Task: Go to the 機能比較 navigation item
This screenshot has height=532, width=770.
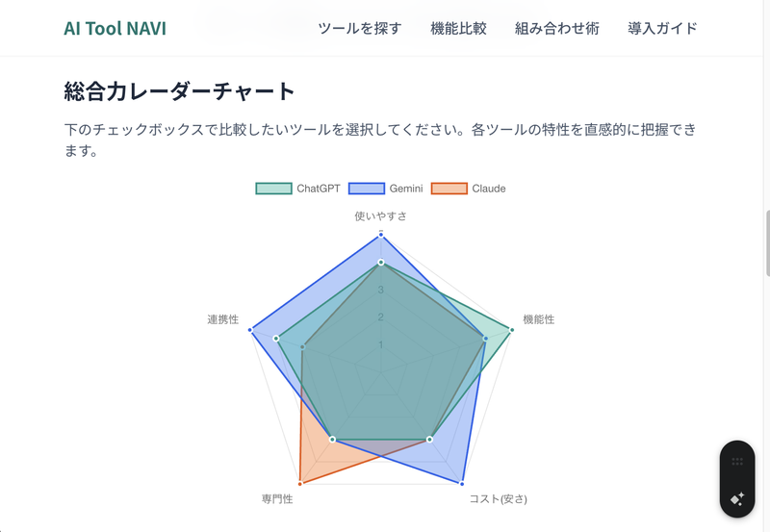Action: tap(458, 28)
